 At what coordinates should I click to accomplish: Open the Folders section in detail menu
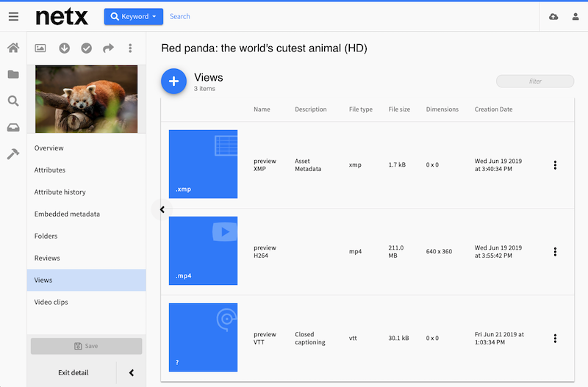coord(86,236)
